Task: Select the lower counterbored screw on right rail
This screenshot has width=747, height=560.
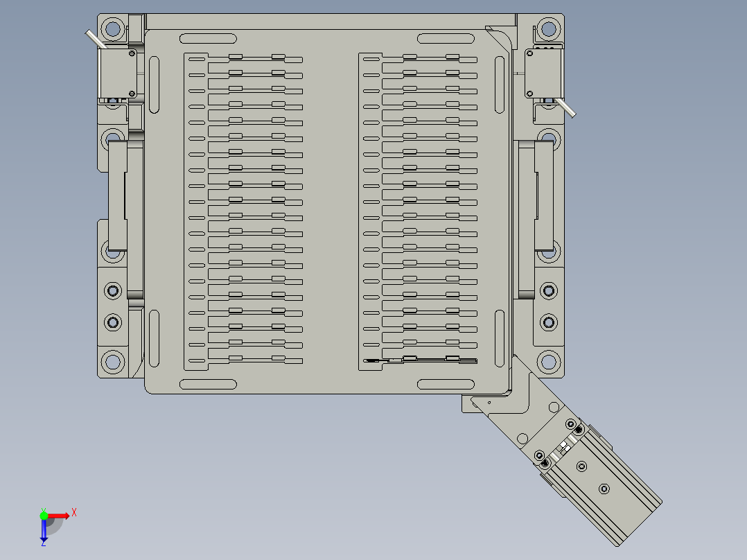Action: coord(548,323)
